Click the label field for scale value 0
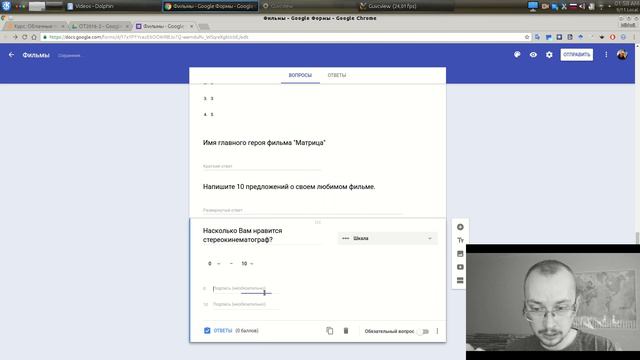Viewport: 640px width, 360px height. coord(246,289)
